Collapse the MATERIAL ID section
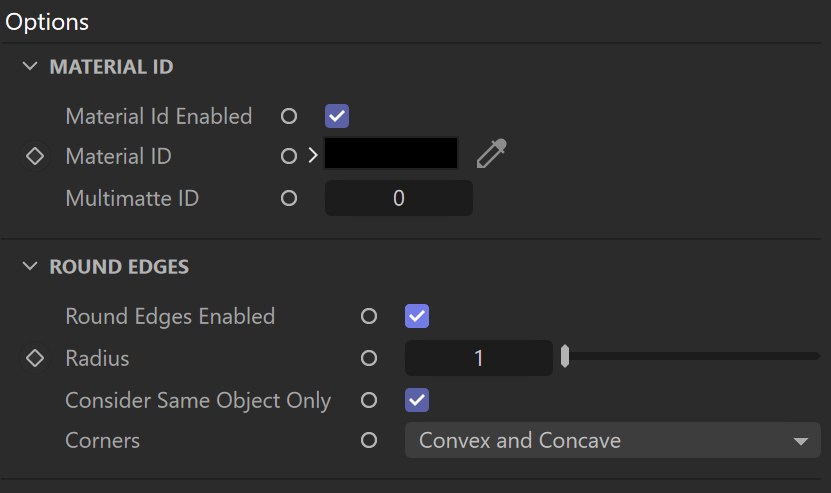 click(x=30, y=67)
